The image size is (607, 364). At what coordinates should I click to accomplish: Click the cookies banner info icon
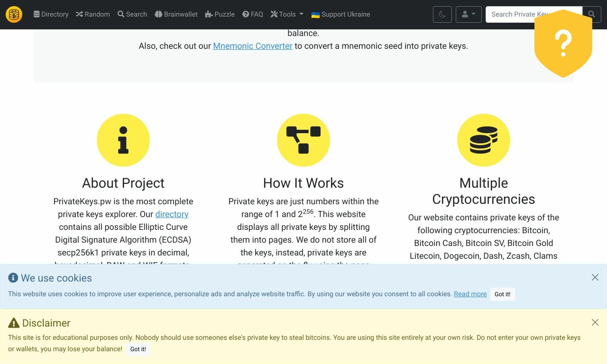13,278
